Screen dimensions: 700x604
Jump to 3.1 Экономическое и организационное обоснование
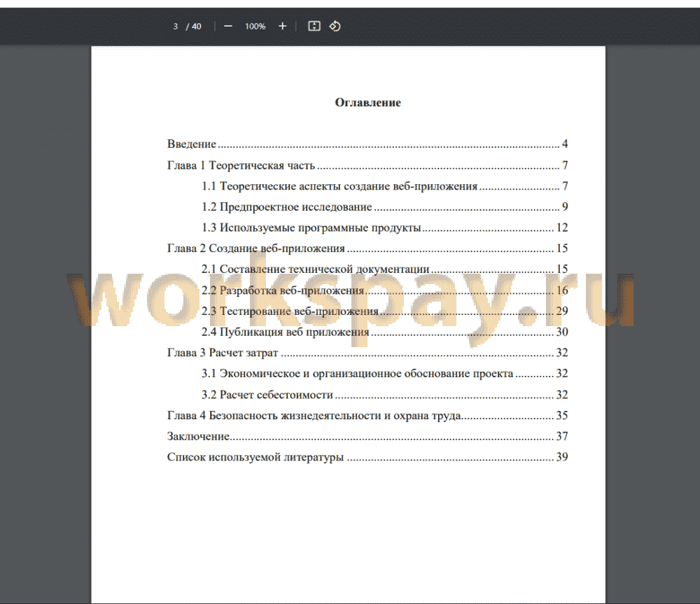coord(385,374)
